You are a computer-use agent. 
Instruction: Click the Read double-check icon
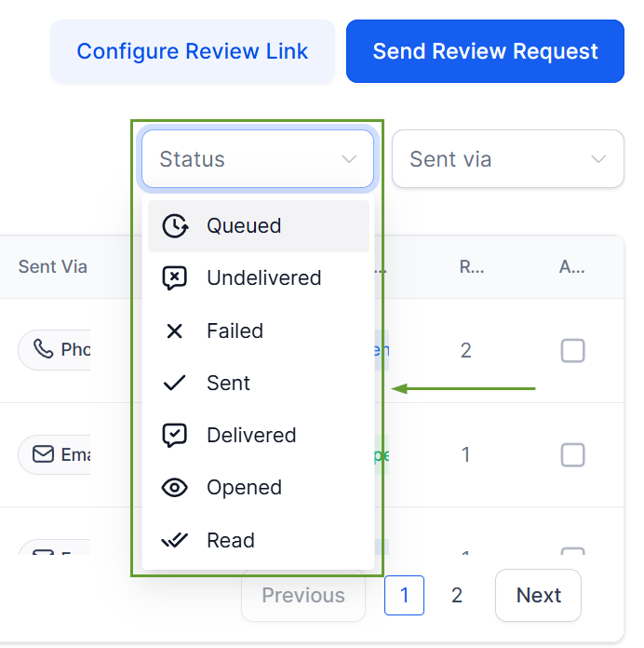175,540
